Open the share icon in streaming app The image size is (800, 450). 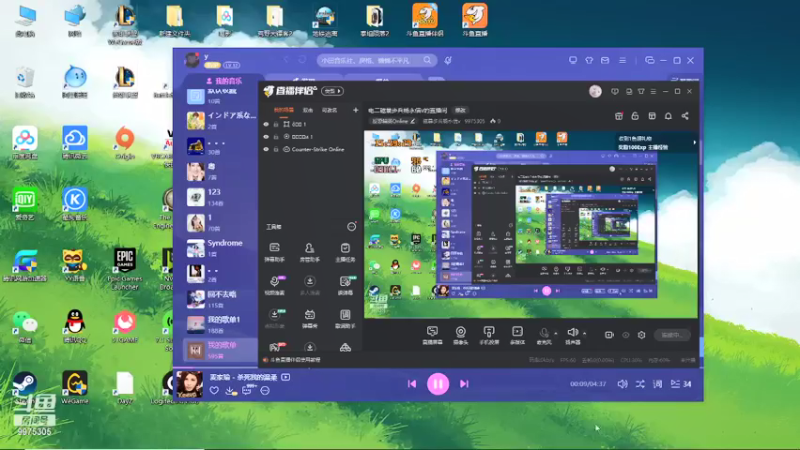[x=685, y=116]
